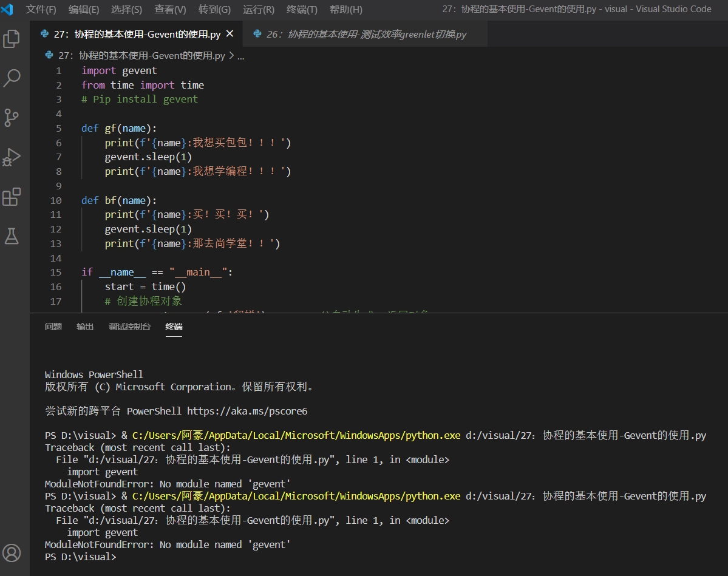Image resolution: width=728 pixels, height=576 pixels.
Task: Click 'def gf(name):' definition
Action: tap(119, 128)
